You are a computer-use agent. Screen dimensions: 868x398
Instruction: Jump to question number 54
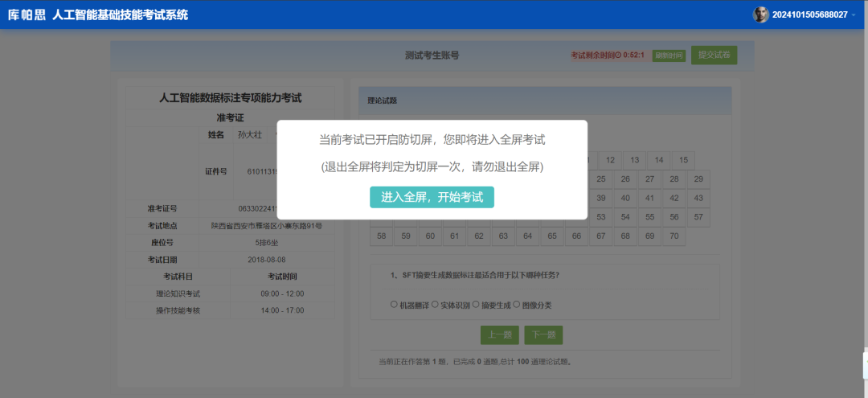click(x=625, y=218)
